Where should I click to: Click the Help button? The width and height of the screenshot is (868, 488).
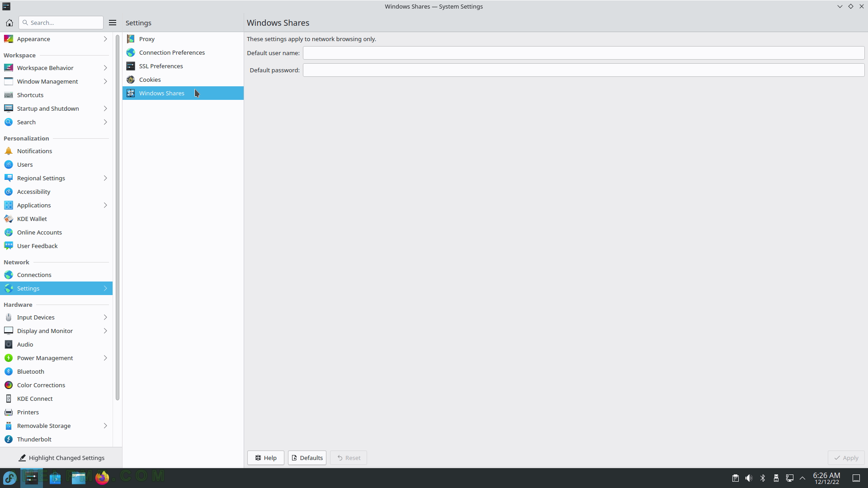coord(266,458)
